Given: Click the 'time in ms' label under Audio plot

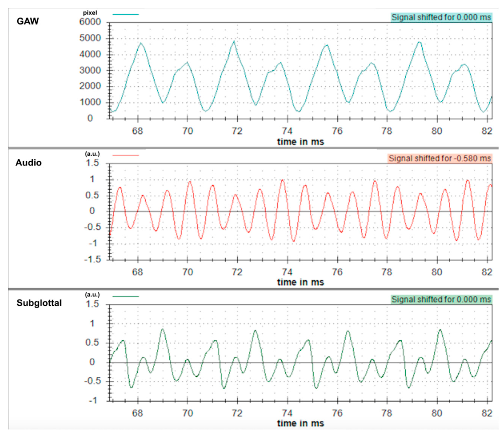Looking at the screenshot, I should click(x=300, y=282).
